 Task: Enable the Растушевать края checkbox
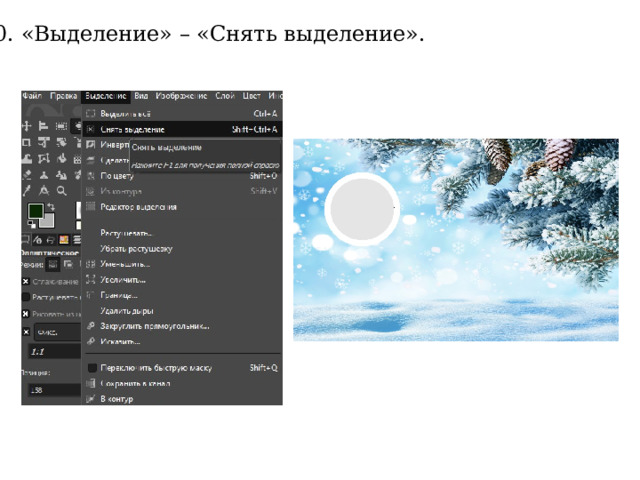click(26, 297)
